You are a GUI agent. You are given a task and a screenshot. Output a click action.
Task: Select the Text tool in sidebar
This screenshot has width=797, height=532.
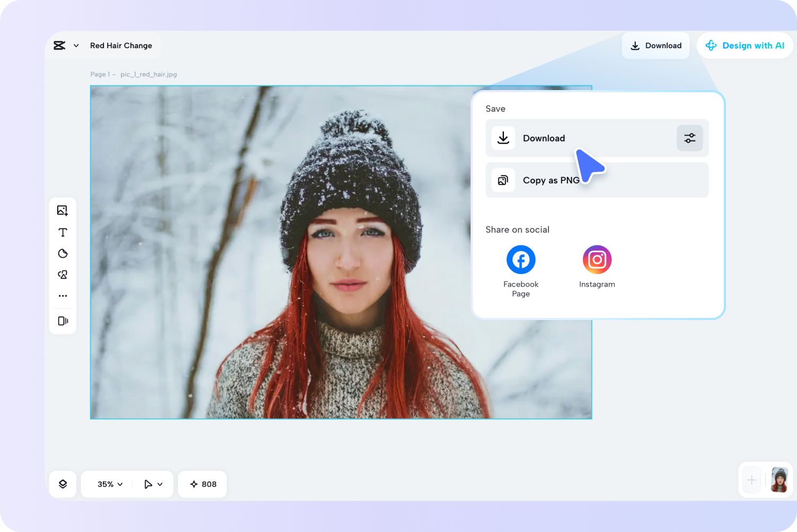pos(63,232)
